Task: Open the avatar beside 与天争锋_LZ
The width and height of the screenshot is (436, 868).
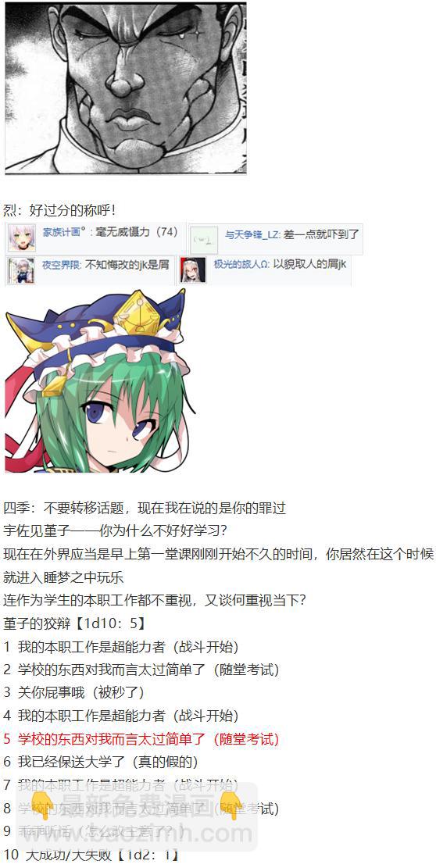Action: [204, 238]
